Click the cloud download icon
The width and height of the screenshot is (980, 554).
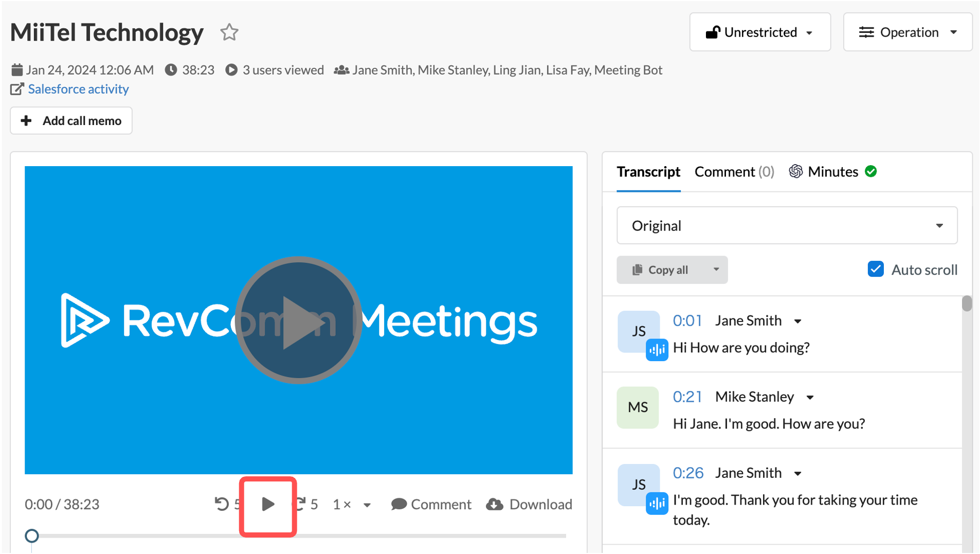(495, 504)
